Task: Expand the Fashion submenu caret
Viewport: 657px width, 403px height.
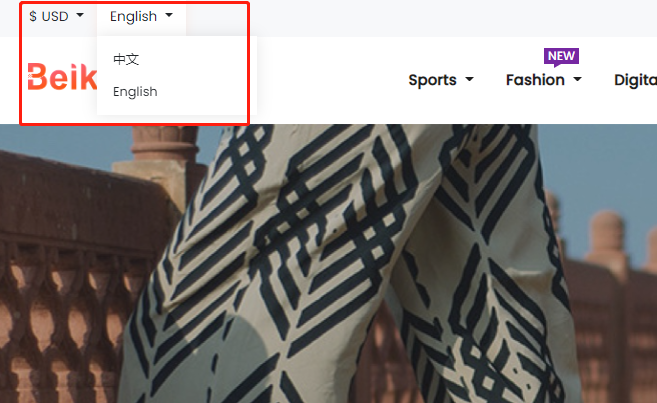Action: [x=577, y=79]
